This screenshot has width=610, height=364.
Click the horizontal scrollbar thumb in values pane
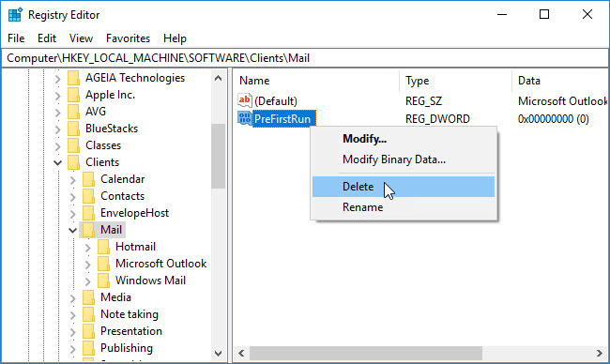pyautogui.click(x=366, y=353)
